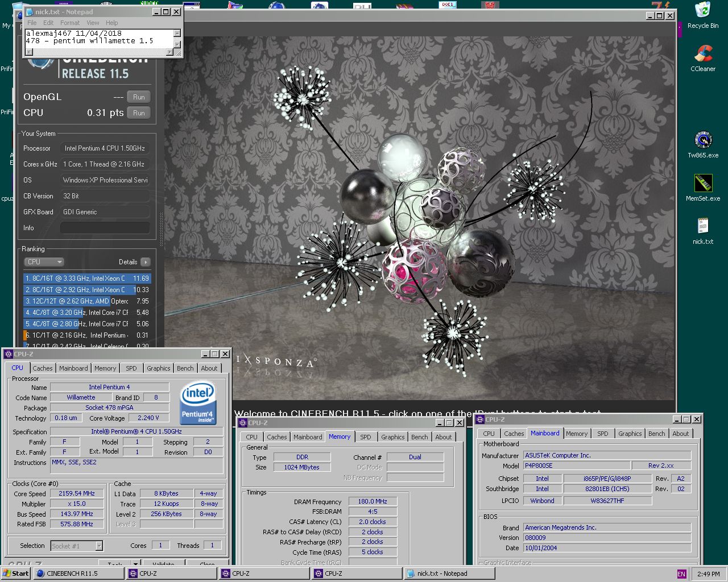Select Caches tab in middle CPU-Z Memory window

pos(277,437)
